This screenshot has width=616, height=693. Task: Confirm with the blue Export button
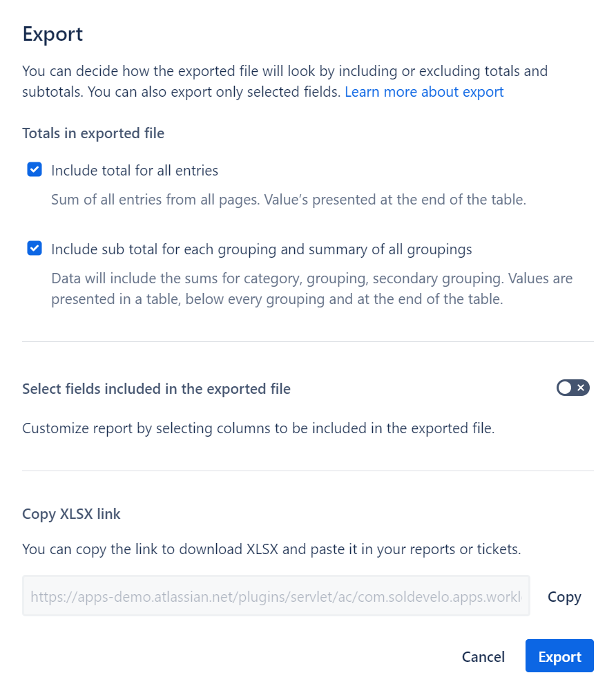[559, 656]
